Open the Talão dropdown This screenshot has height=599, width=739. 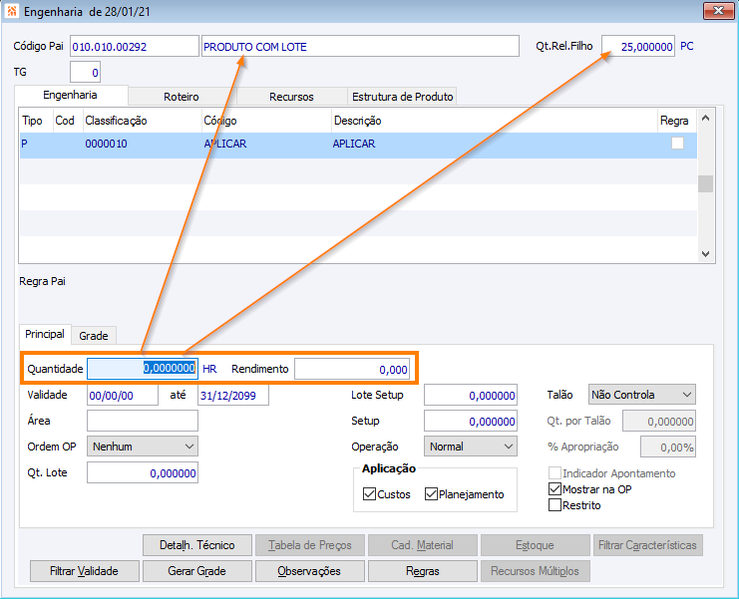tap(641, 394)
